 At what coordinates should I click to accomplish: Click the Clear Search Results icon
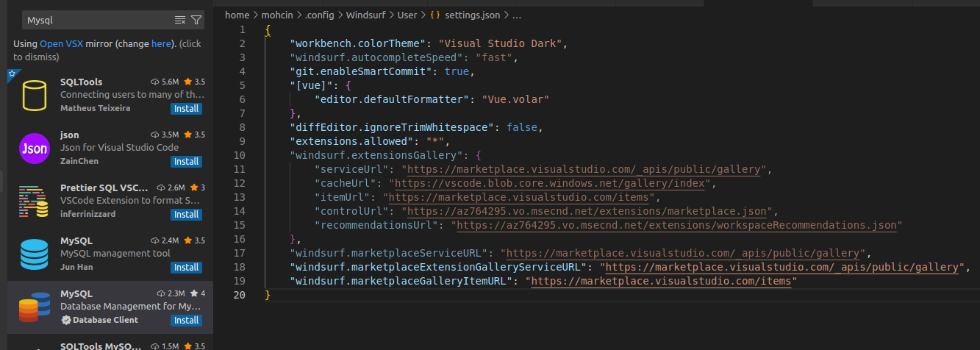point(180,20)
